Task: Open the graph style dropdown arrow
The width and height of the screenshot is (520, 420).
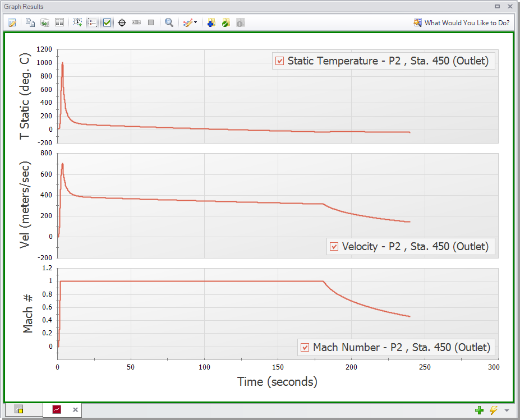Action: pos(196,22)
